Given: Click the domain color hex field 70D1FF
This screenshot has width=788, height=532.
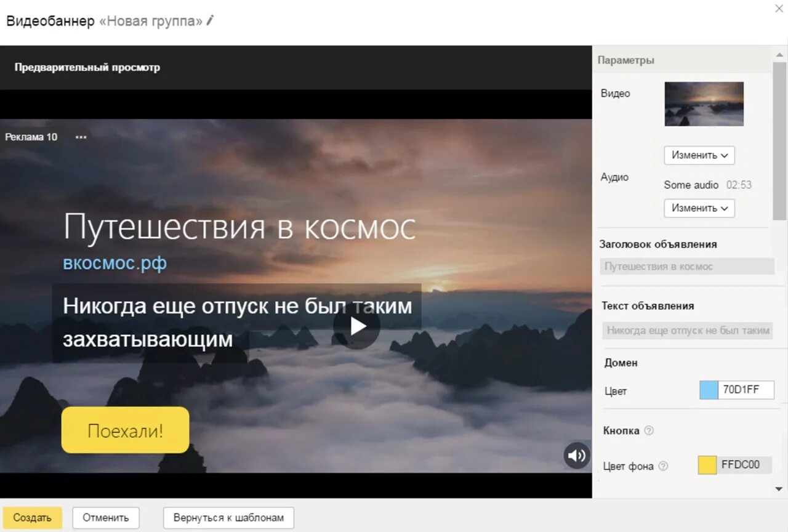Looking at the screenshot, I should click(x=746, y=390).
